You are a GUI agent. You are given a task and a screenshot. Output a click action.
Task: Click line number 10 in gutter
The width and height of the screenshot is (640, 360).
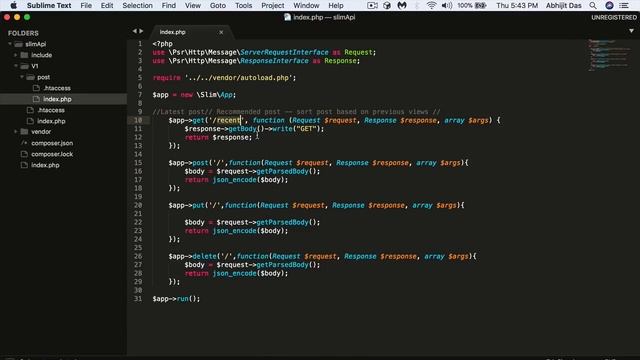tap(138, 120)
